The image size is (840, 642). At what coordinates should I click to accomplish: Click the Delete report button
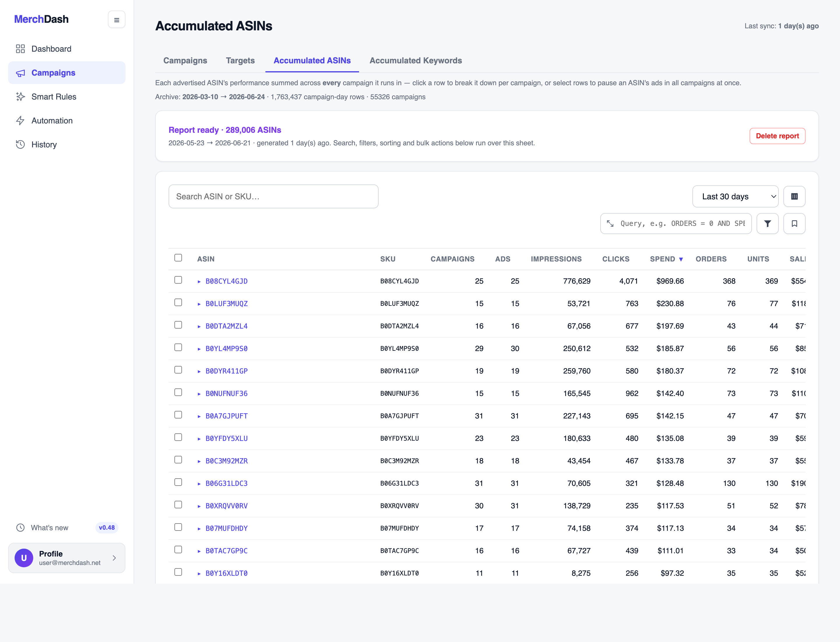(777, 136)
